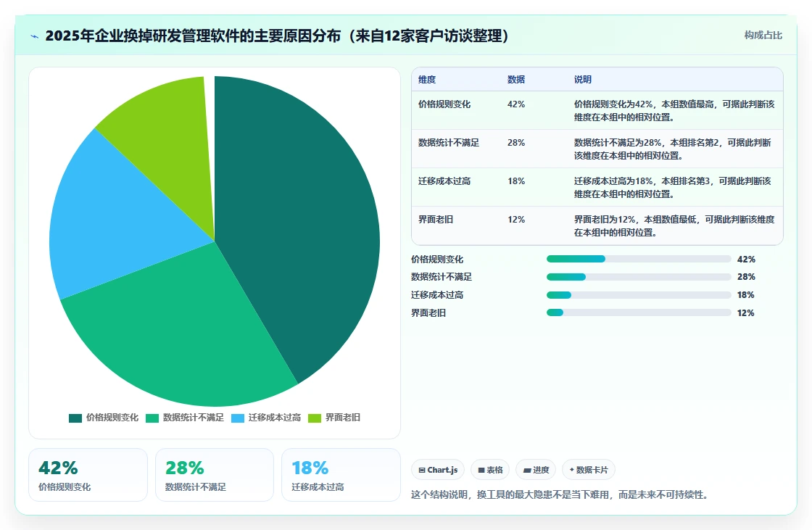Click the 数据 column header

click(515, 79)
